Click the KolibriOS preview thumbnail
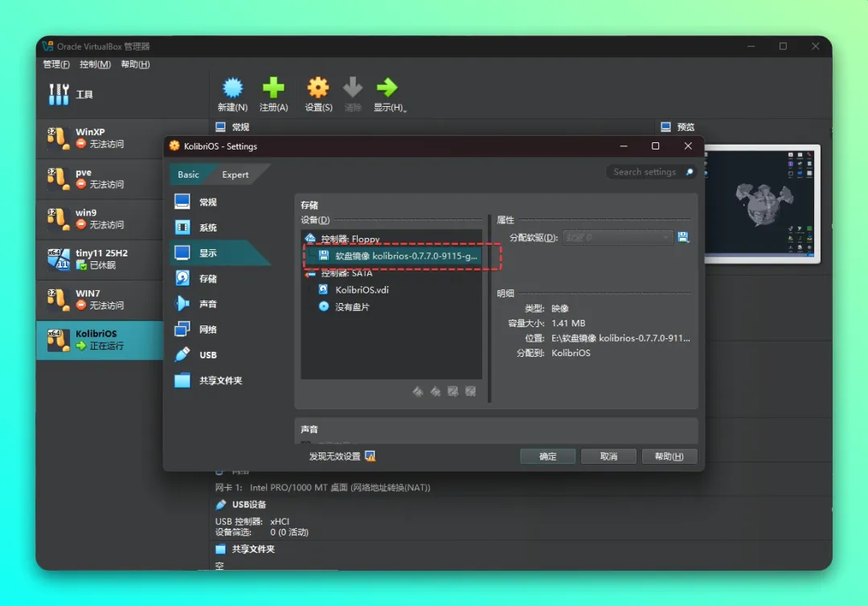Screen dimensions: 868x606 pos(762,204)
